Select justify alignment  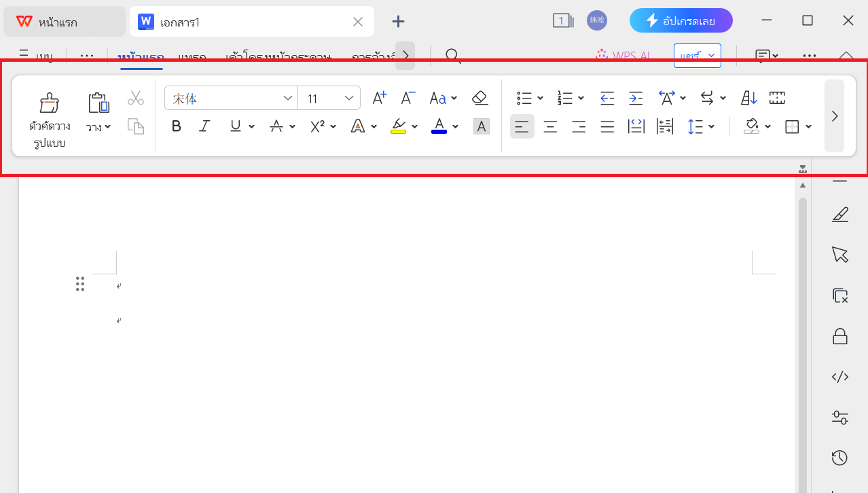click(x=607, y=126)
